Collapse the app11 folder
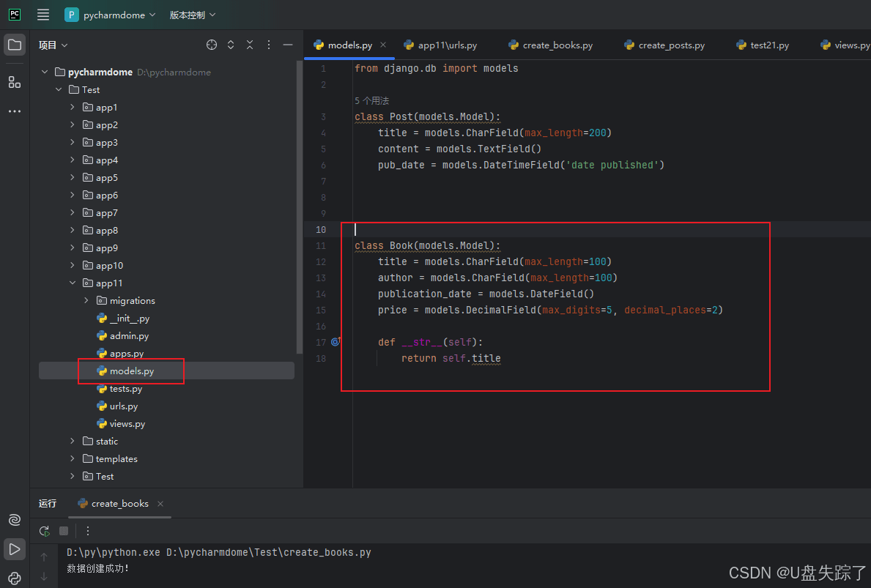The width and height of the screenshot is (871, 588). click(x=73, y=283)
